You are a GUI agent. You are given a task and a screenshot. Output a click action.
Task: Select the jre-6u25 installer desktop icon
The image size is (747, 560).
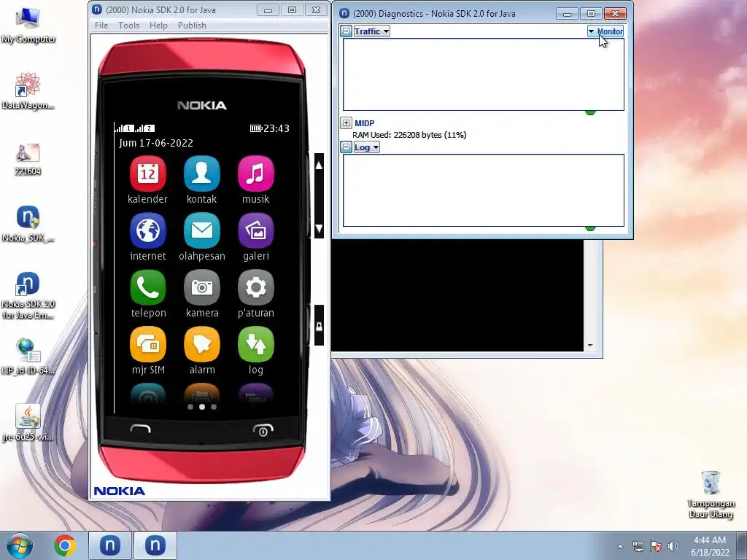coord(28,423)
